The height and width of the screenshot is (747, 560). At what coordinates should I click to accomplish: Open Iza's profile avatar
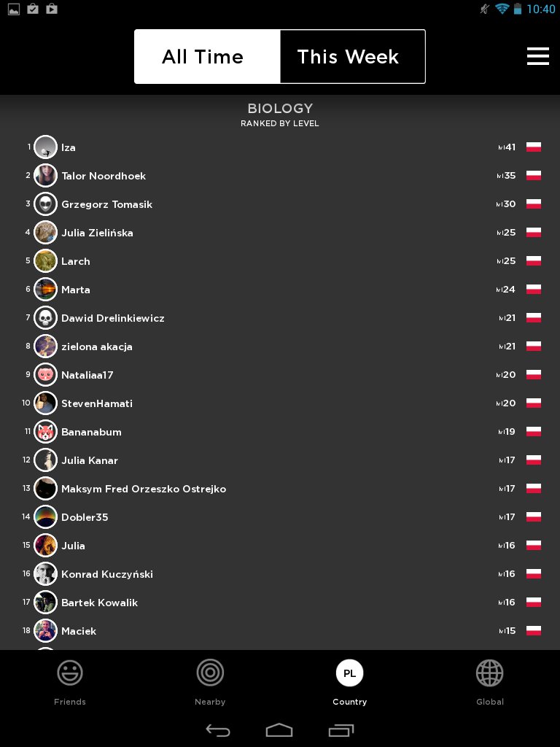click(45, 147)
